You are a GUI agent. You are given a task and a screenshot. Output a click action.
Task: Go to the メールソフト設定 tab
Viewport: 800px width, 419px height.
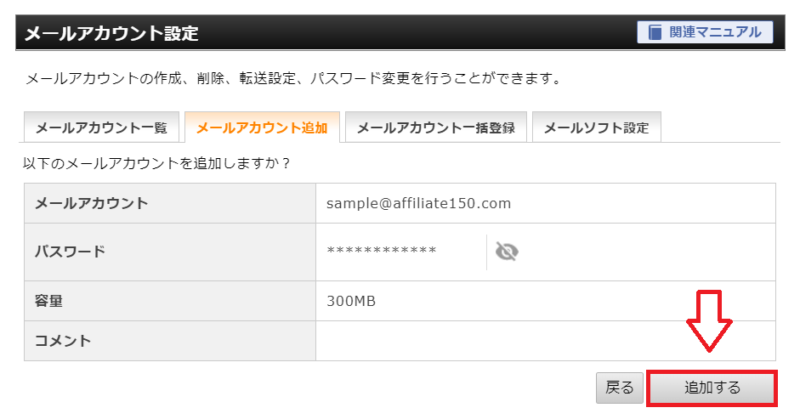pyautogui.click(x=596, y=128)
